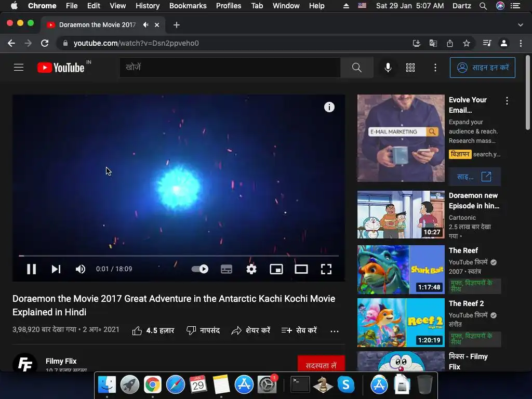Switch to miniplayer mode
Image resolution: width=532 pixels, height=399 pixels.
[276, 269]
